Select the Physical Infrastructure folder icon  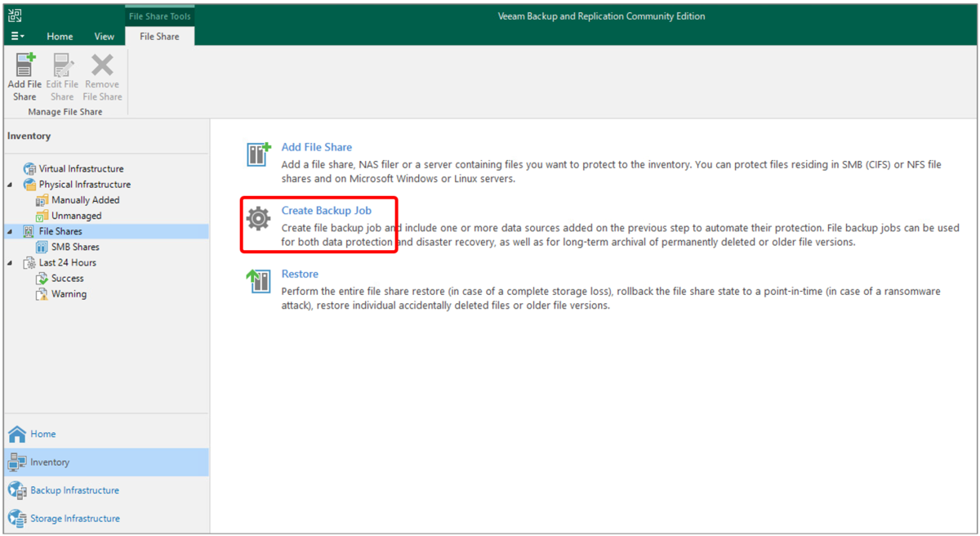29,185
